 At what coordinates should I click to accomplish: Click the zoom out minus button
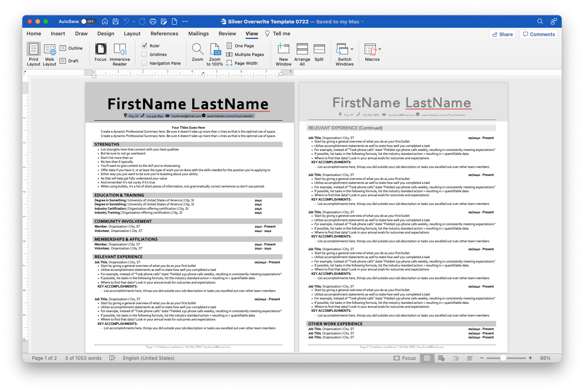pyautogui.click(x=482, y=358)
